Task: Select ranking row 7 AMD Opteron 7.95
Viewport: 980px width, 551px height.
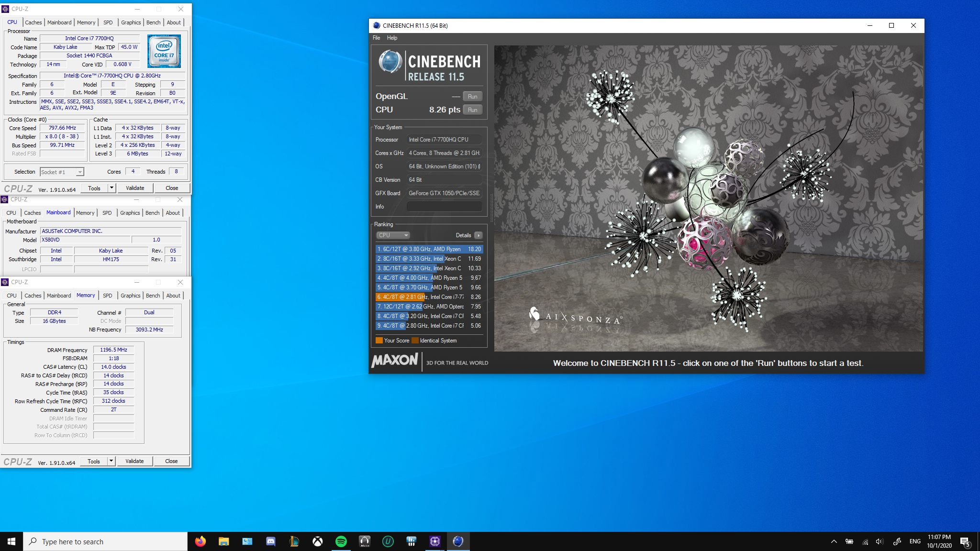Action: pos(429,307)
